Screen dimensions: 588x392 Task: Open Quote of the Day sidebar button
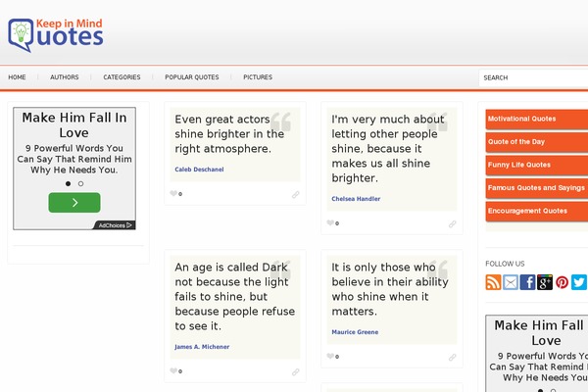point(537,142)
